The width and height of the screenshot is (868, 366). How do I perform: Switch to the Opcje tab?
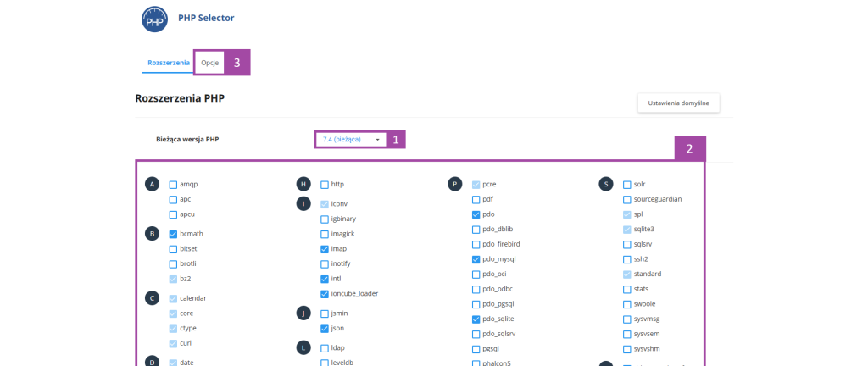209,63
